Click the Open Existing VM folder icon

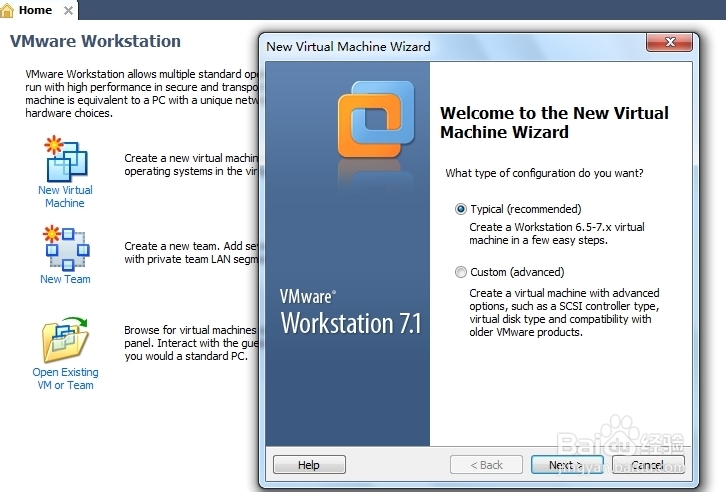click(65, 340)
